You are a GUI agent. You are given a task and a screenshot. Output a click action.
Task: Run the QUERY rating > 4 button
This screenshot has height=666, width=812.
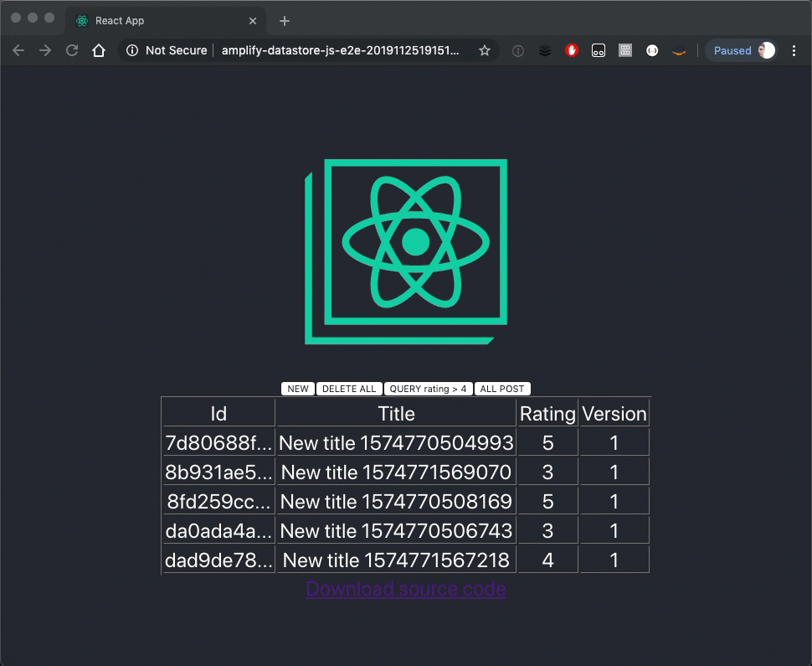click(x=428, y=389)
